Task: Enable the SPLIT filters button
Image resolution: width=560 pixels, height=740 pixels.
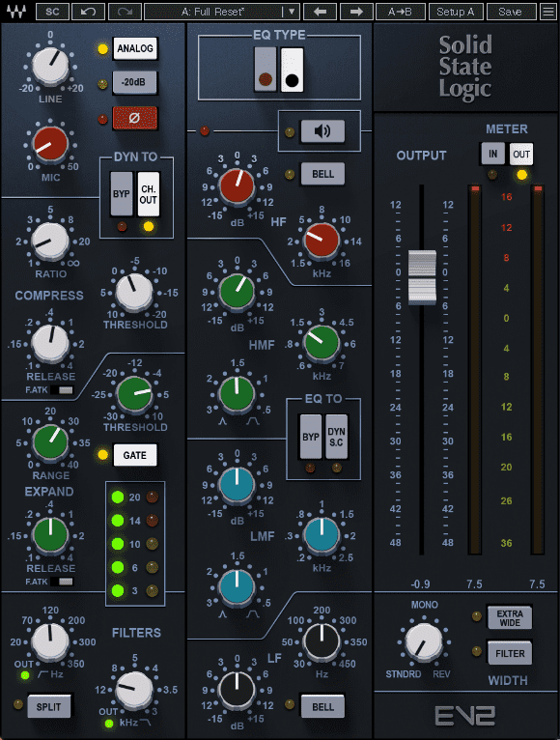Action: pyautogui.click(x=48, y=706)
